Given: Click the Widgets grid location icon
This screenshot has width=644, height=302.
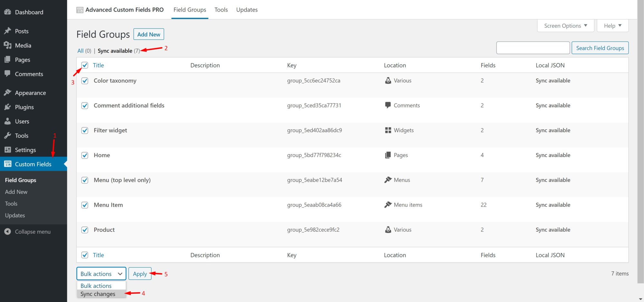Looking at the screenshot, I should (x=388, y=130).
